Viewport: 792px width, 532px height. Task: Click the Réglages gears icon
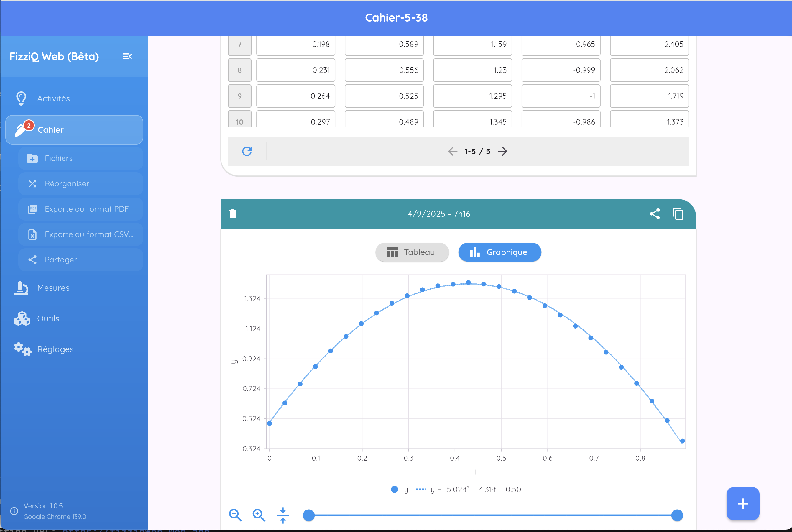coord(22,349)
